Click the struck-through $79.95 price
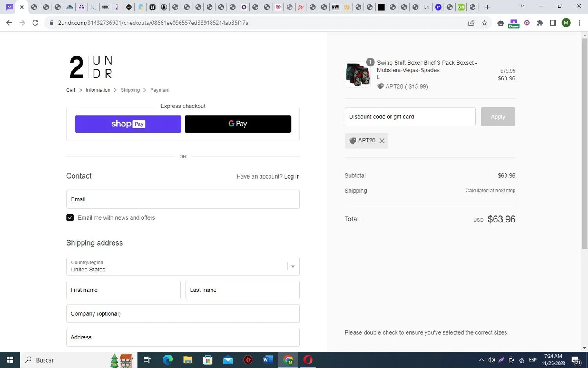 (x=508, y=71)
